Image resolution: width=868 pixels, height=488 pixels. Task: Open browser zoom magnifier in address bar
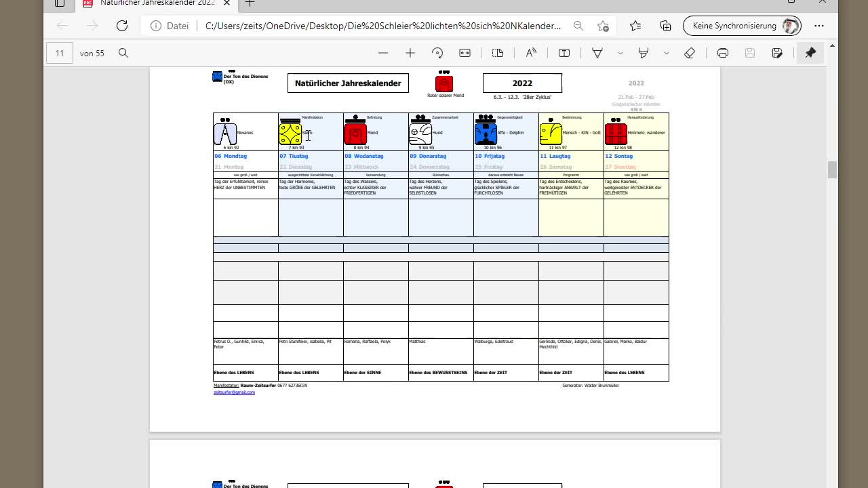tap(578, 26)
